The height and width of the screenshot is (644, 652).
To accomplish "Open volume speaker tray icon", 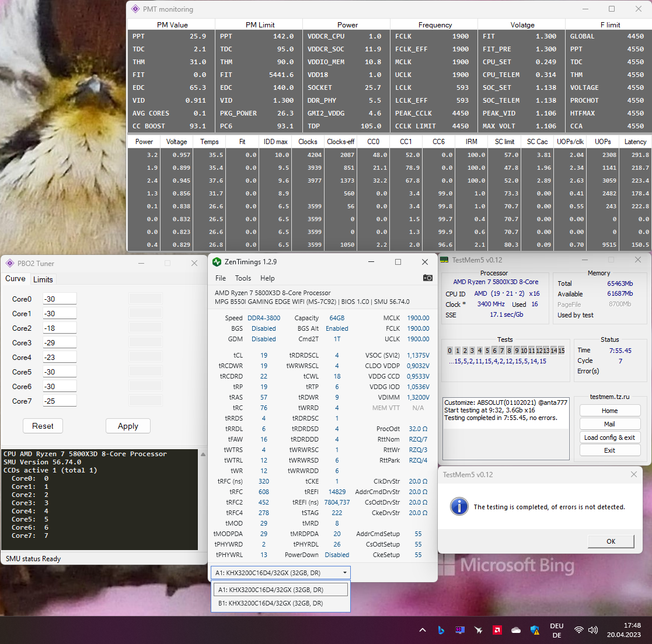I will pos(592,630).
